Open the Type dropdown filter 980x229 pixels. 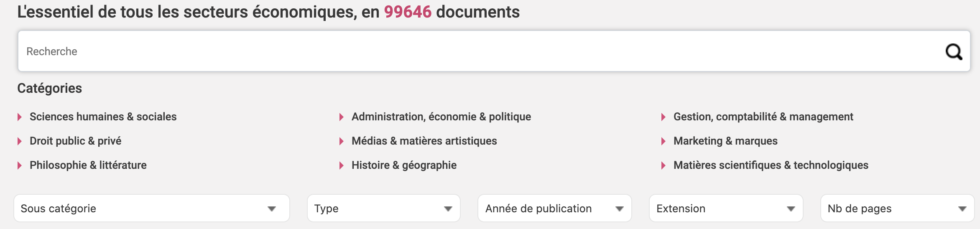pyautogui.click(x=383, y=208)
